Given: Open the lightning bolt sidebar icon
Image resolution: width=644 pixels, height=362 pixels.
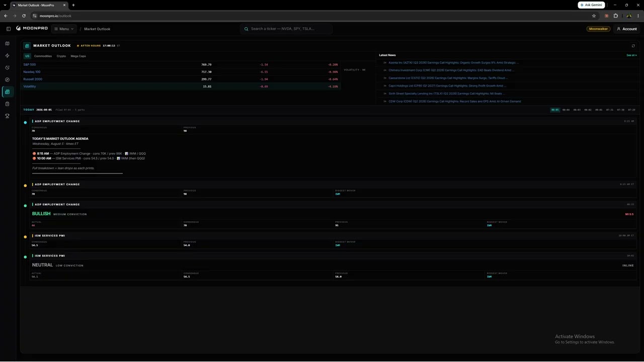Looking at the screenshot, I should (7, 56).
